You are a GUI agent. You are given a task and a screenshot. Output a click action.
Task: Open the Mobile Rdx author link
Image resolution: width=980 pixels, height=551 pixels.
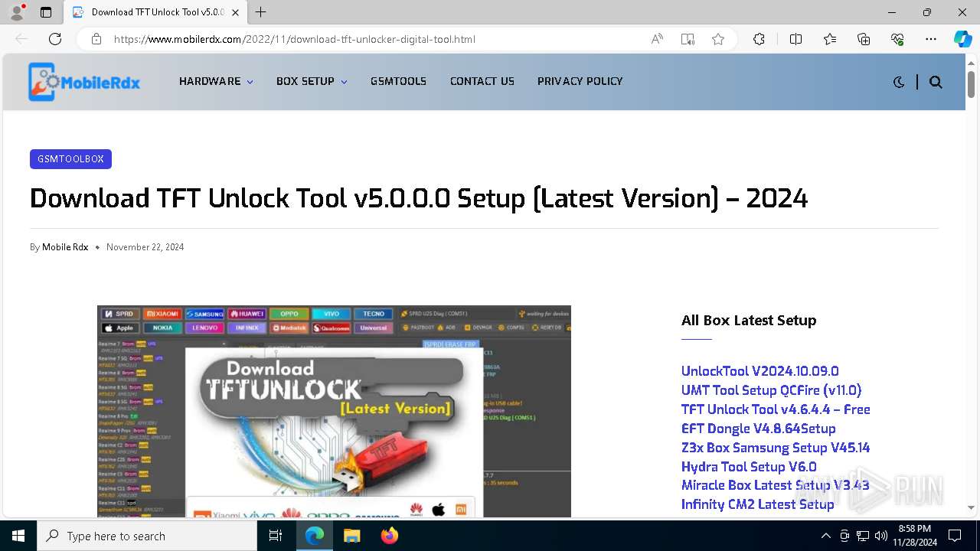coord(65,247)
